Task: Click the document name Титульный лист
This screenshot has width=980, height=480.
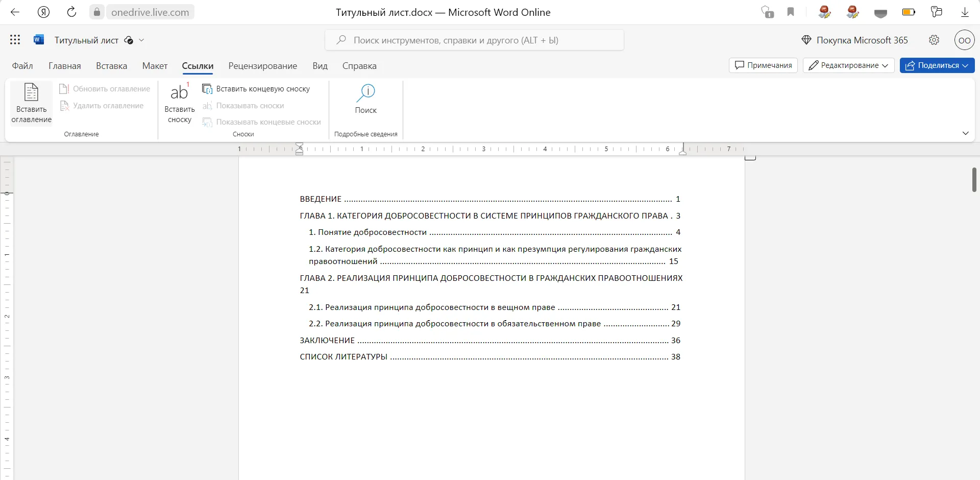Action: tap(86, 40)
